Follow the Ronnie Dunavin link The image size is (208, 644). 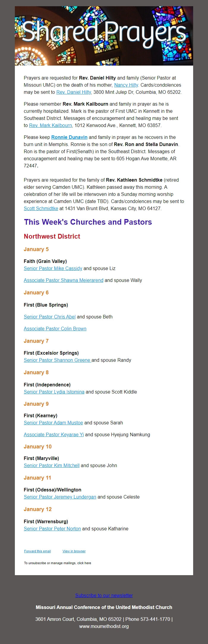tap(69, 137)
